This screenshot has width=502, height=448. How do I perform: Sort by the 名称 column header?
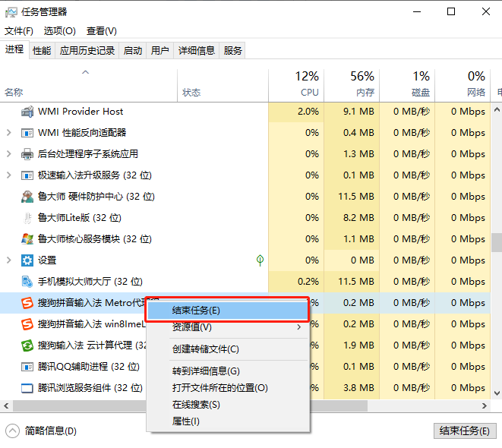click(89, 86)
